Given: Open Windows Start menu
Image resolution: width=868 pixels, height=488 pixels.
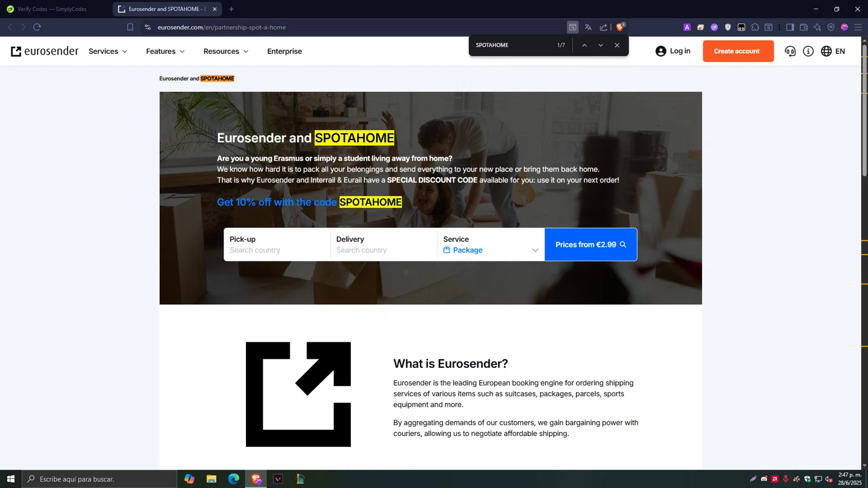Looking at the screenshot, I should pyautogui.click(x=10, y=479).
